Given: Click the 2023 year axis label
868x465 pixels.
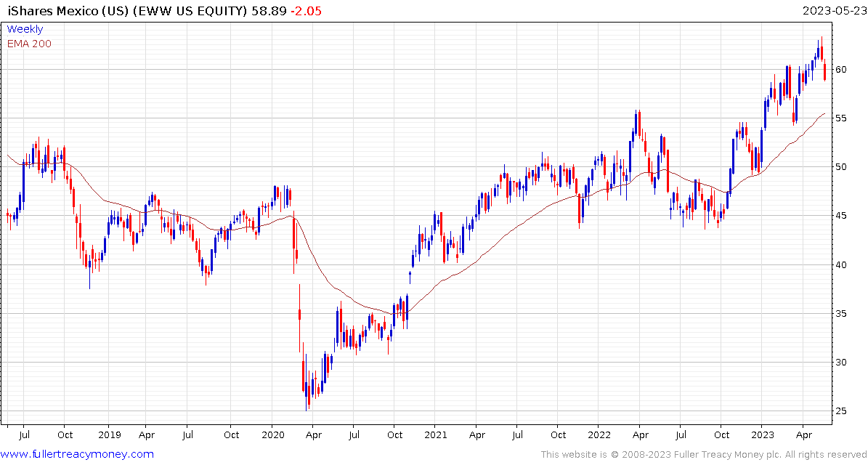Looking at the screenshot, I should tap(761, 435).
